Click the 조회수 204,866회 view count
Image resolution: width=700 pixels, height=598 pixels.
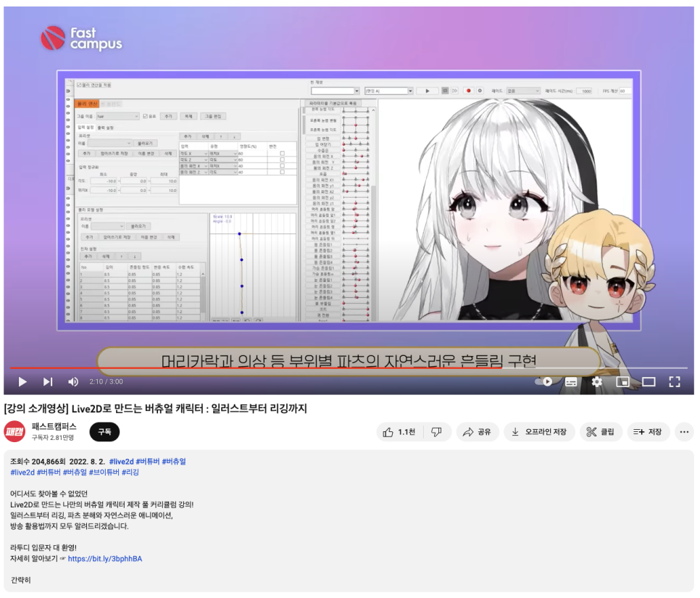coord(38,462)
